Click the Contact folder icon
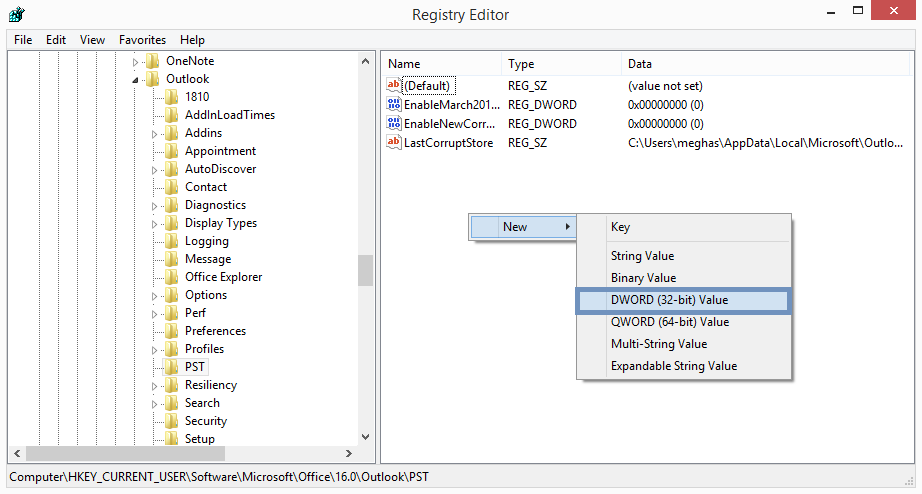Screen dimensions: 922x494 pos(171,187)
